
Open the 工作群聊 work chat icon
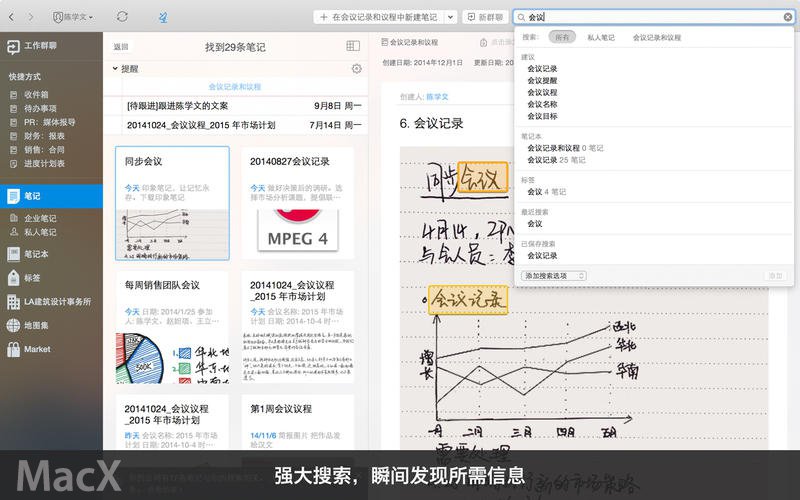[13, 47]
